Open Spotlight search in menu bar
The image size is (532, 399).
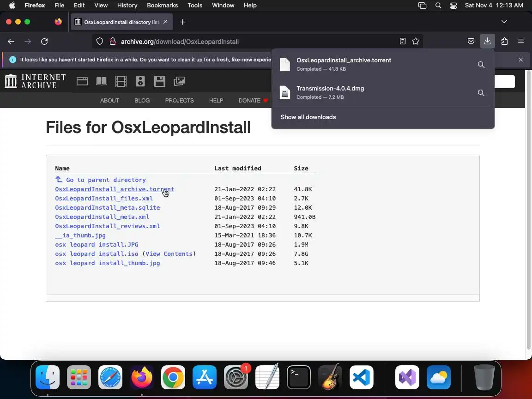coord(438,5)
